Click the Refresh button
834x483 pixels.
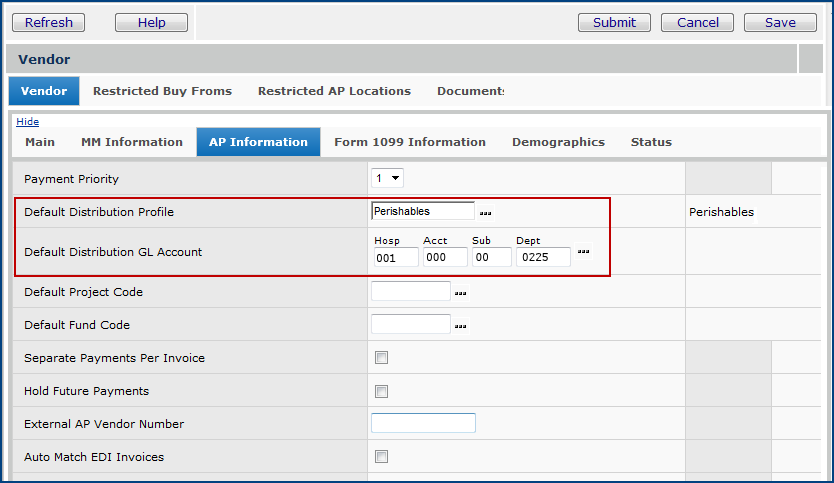pyautogui.click(x=49, y=22)
